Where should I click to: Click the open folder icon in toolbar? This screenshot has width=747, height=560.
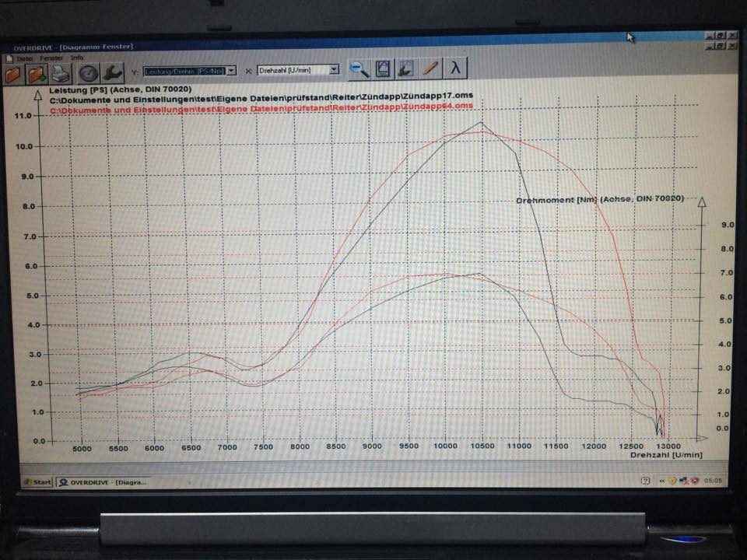click(12, 74)
